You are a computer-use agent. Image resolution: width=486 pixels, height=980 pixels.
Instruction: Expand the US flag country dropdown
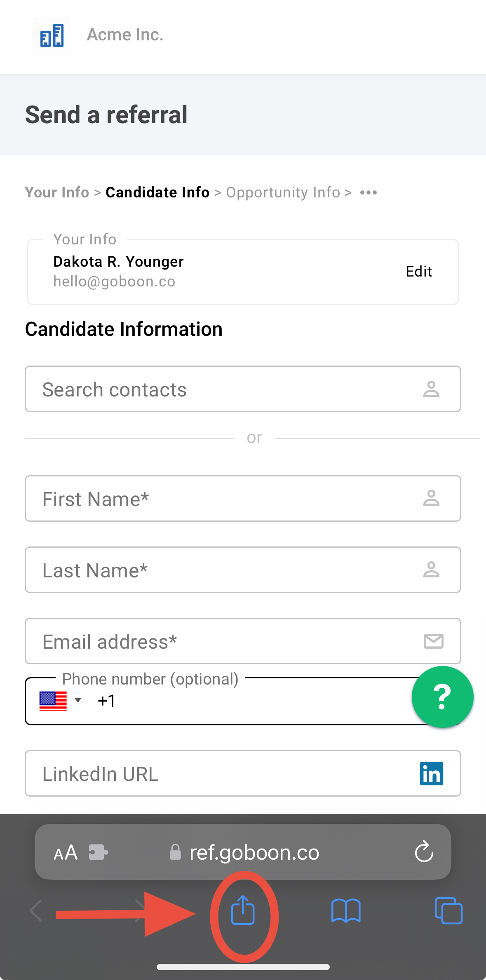tap(60, 701)
